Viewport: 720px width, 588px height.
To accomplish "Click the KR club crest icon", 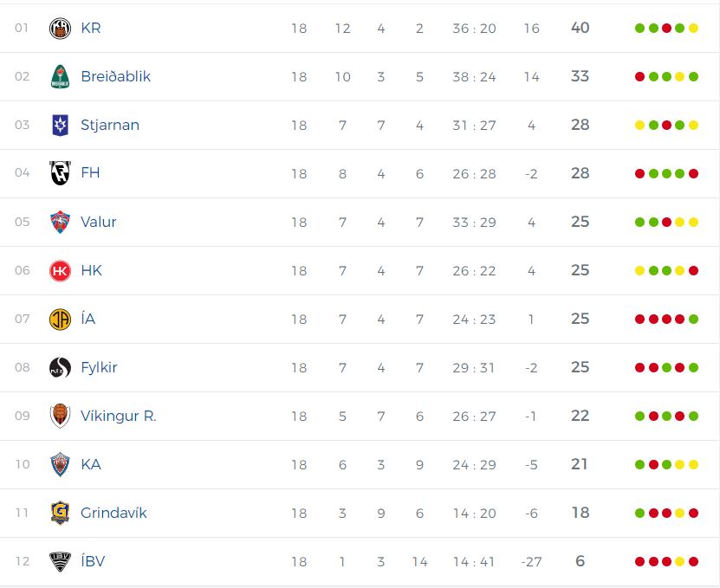I will click(x=60, y=29).
